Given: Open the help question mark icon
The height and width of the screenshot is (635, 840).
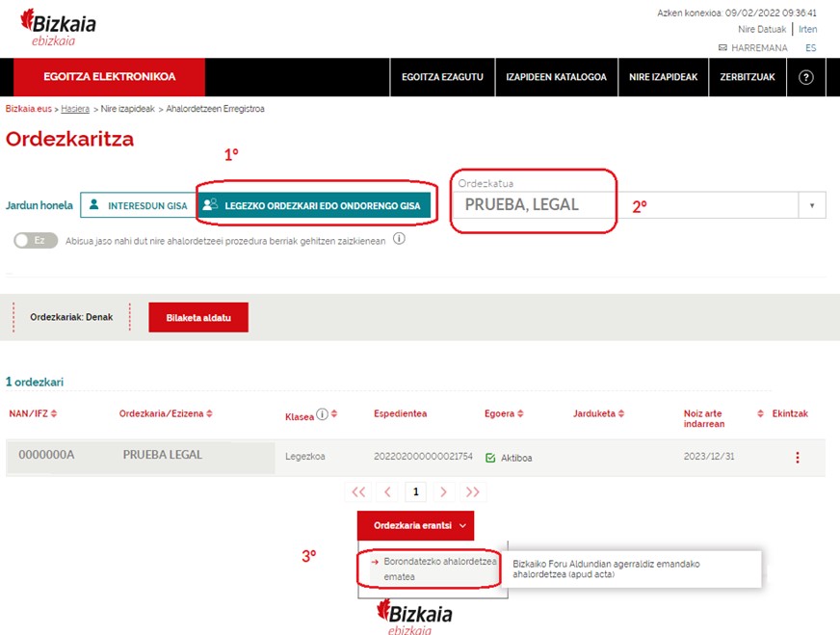Looking at the screenshot, I should click(805, 77).
